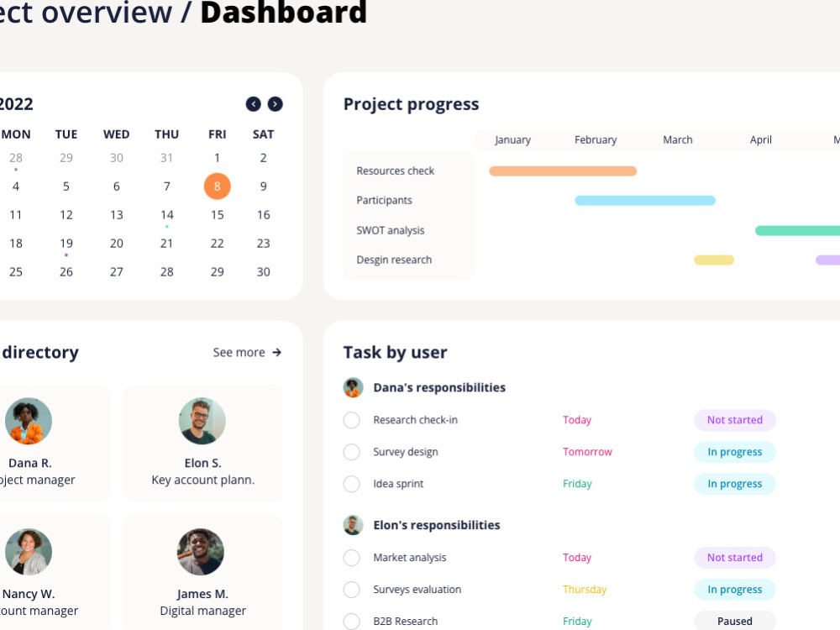
Task: Select day 19 in calendar
Action: (66, 244)
